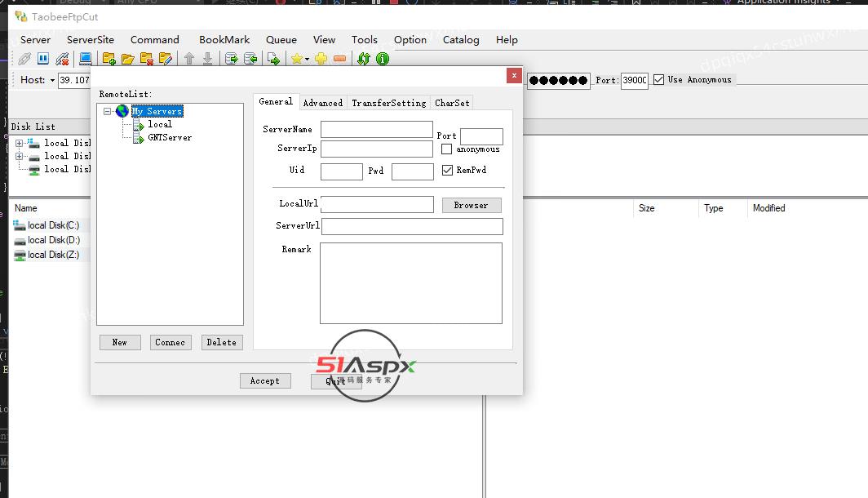Click the yellow plus add icon
The image size is (868, 498).
coord(321,59)
